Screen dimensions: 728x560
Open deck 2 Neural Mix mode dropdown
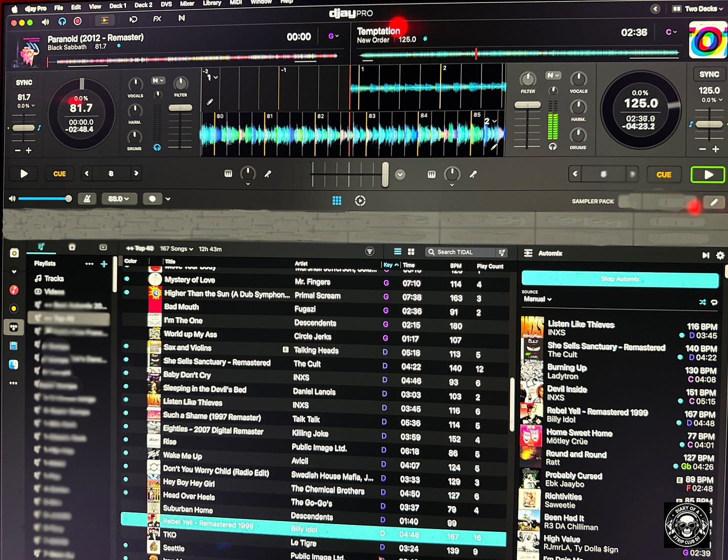click(x=553, y=75)
